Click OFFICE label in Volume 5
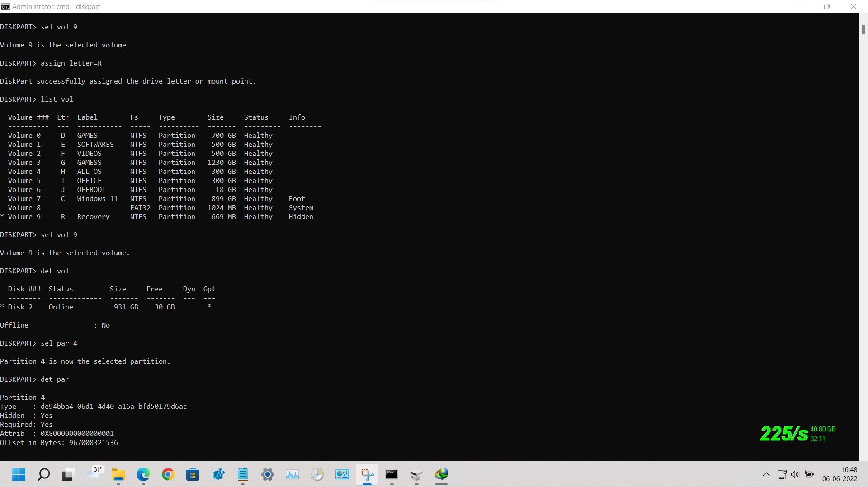 coord(89,181)
